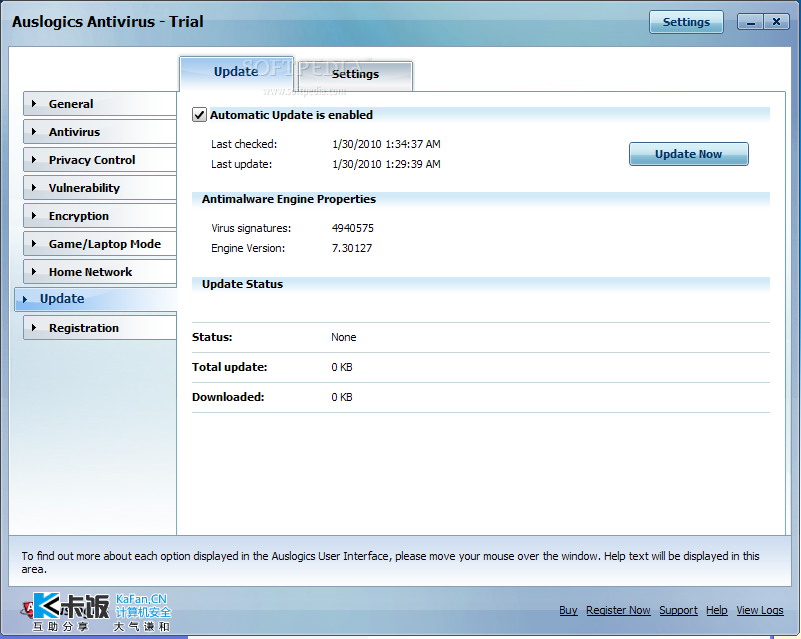Switch to the Settings tab
This screenshot has width=801, height=639.
coord(356,75)
